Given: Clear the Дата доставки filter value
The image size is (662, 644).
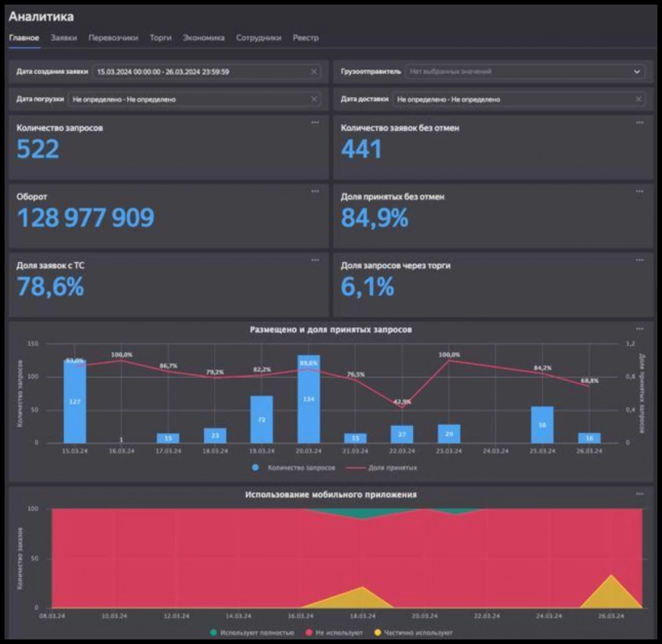Looking at the screenshot, I should 639,100.
